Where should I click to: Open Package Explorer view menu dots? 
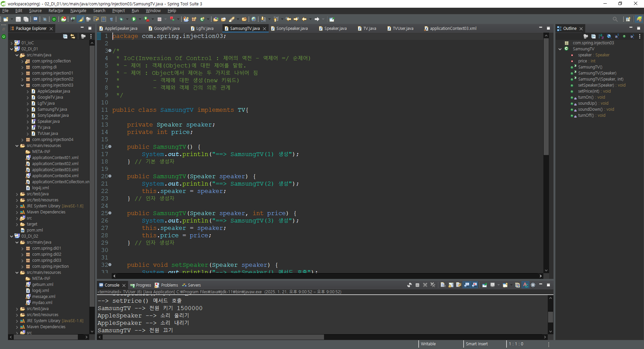[91, 36]
